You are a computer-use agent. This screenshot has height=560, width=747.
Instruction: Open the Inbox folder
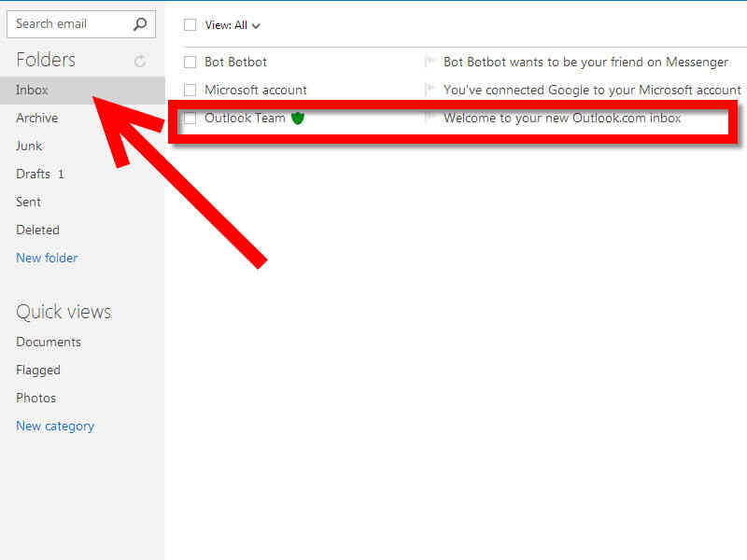(x=33, y=91)
